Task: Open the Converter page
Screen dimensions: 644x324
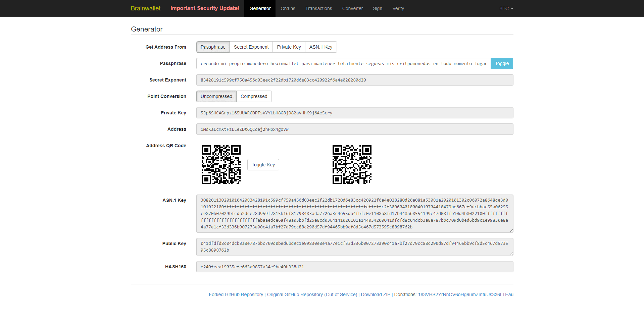Action: (352, 8)
